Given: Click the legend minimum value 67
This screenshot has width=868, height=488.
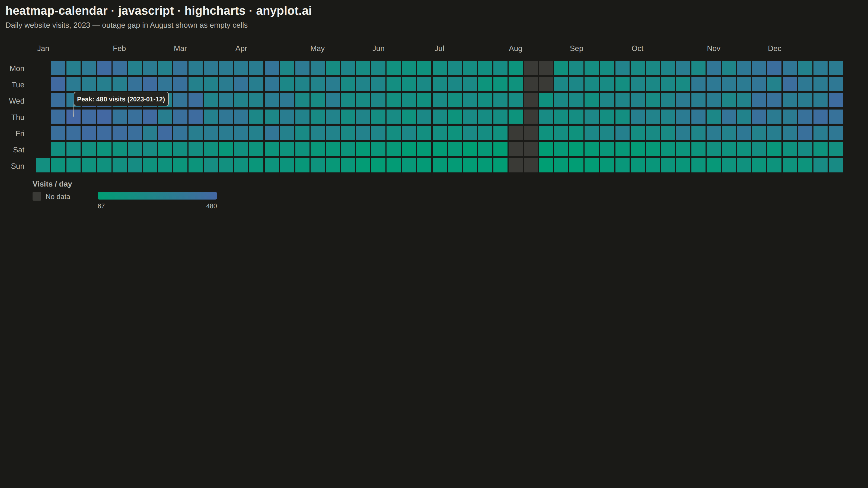Looking at the screenshot, I should point(101,206).
